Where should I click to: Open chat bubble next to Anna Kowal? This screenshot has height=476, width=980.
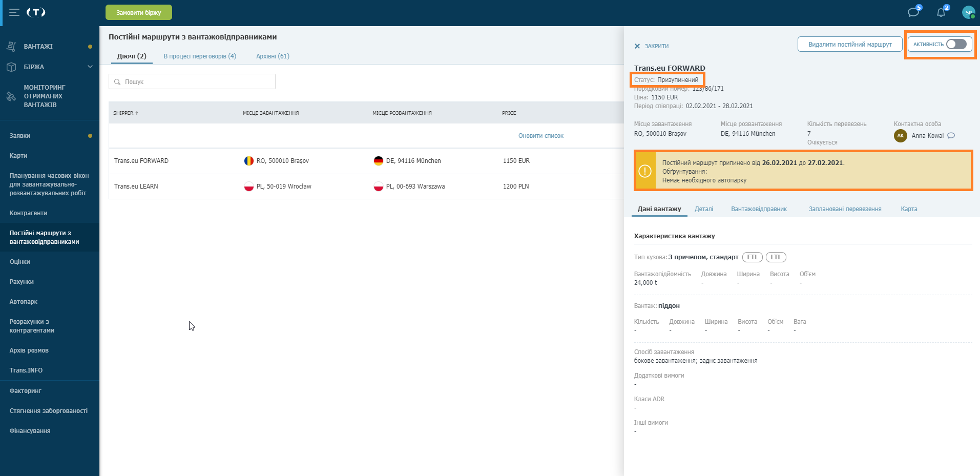[951, 136]
